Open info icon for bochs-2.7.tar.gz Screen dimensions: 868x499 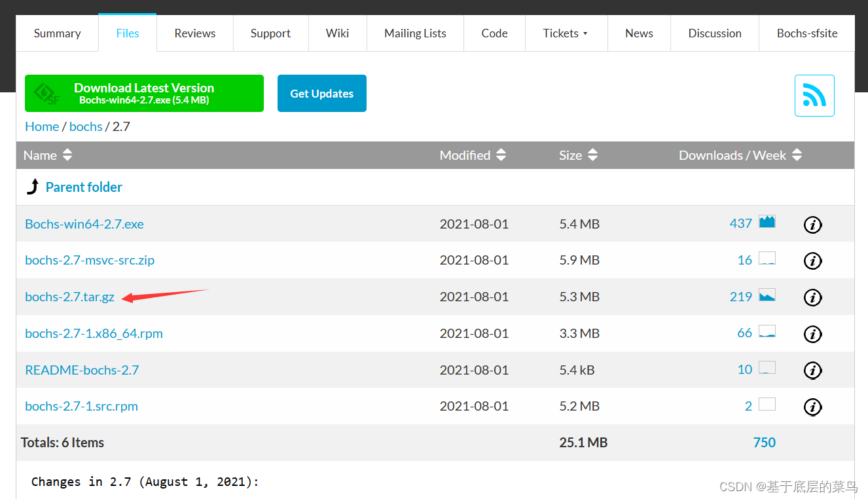812,297
